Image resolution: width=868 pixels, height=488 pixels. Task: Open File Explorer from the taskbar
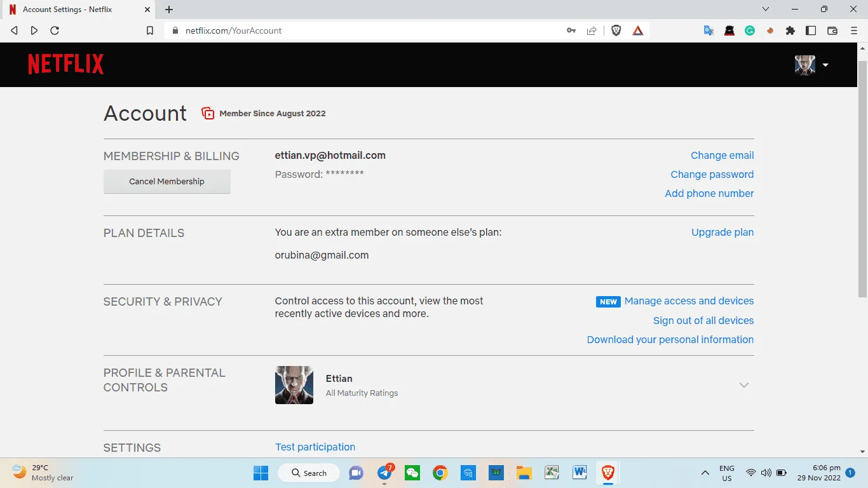[x=524, y=473]
